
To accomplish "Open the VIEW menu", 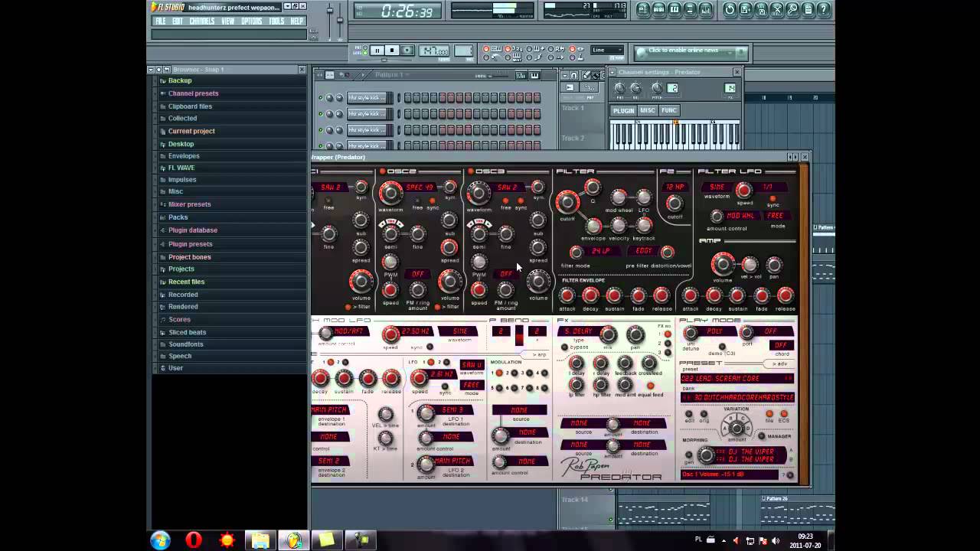I will [228, 21].
